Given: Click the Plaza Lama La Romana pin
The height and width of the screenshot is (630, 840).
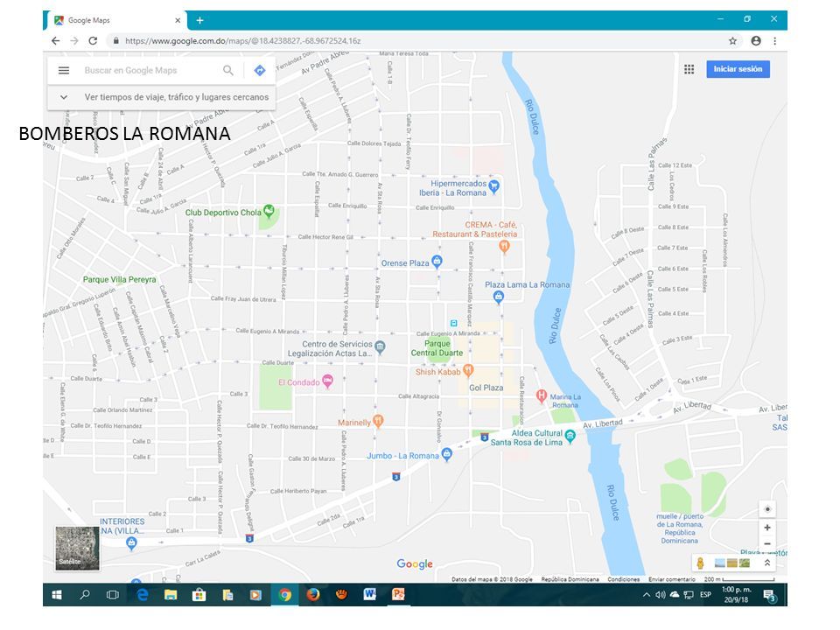Looking at the screenshot, I should [x=499, y=297].
